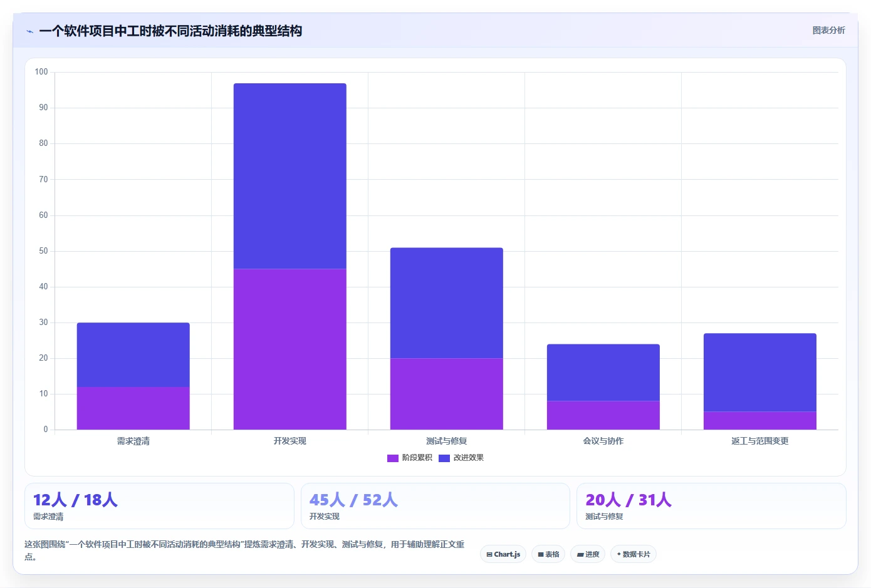Select the 表格 tag

(x=548, y=554)
